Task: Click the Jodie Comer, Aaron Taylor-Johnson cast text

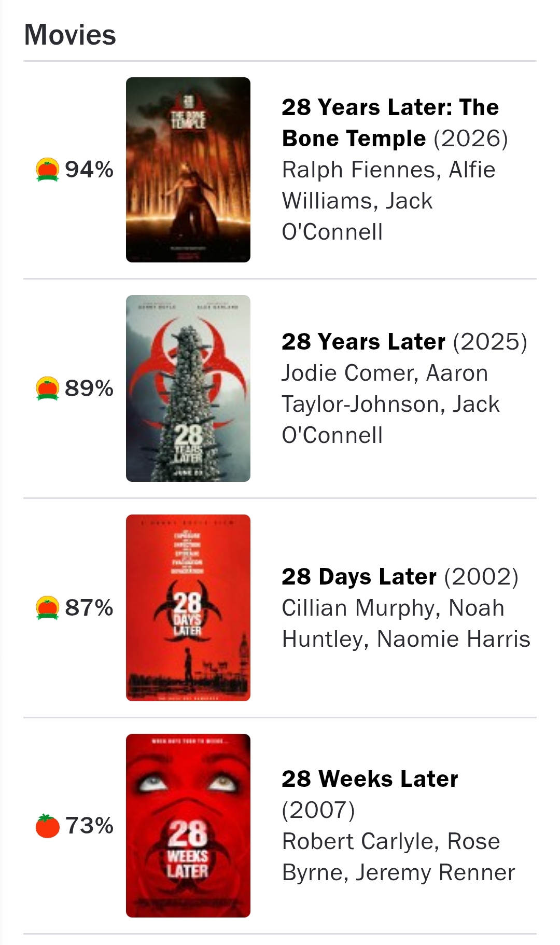Action: pos(391,404)
